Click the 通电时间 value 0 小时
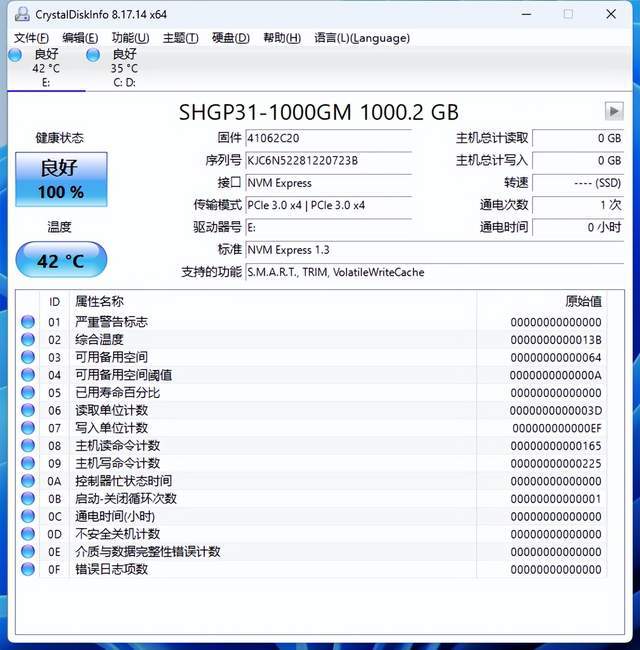640x650 pixels. pos(578,228)
